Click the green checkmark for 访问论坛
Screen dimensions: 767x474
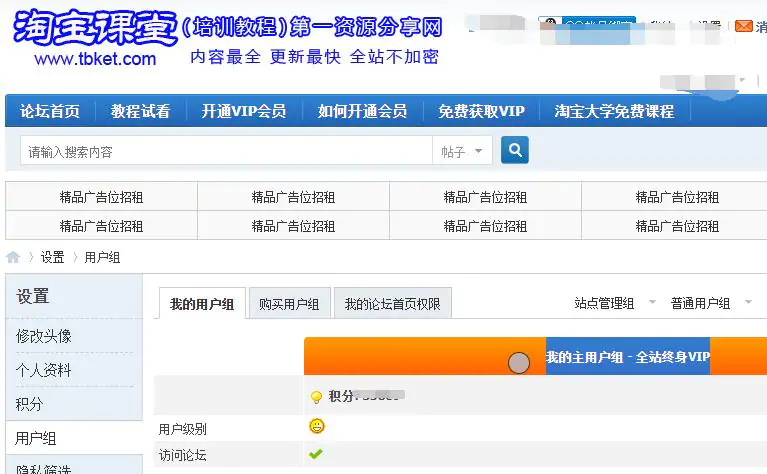[316, 454]
